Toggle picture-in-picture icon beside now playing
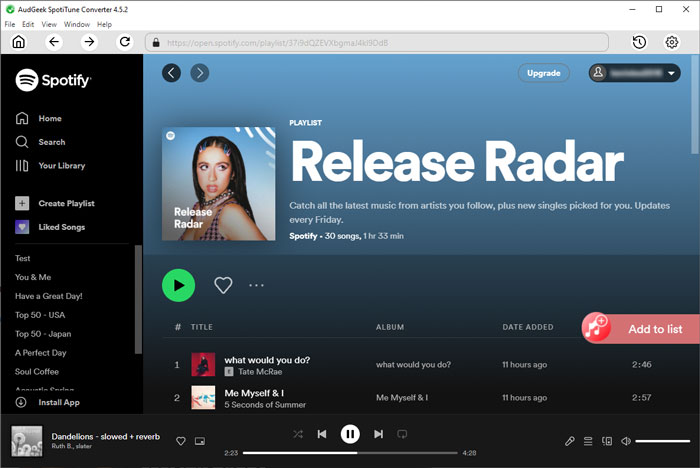The image size is (700, 468). 200,441
